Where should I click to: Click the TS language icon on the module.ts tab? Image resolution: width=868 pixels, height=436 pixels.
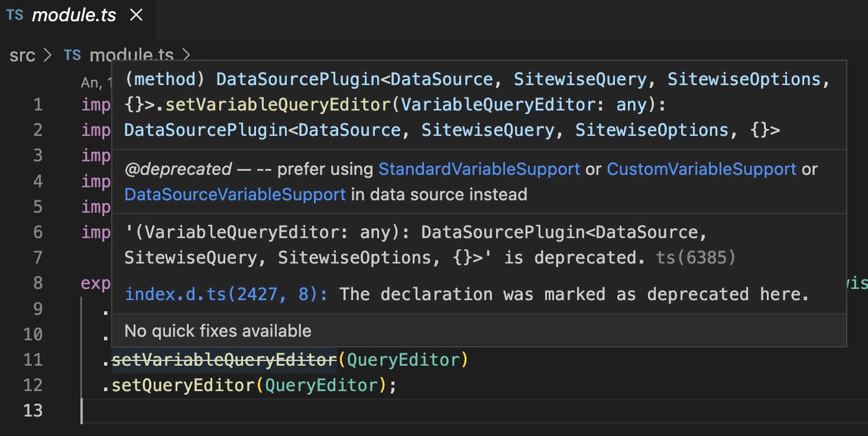pyautogui.click(x=14, y=15)
